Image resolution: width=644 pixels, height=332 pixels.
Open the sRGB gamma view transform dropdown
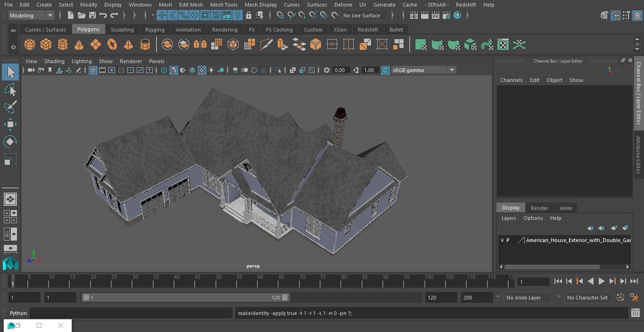click(x=423, y=70)
